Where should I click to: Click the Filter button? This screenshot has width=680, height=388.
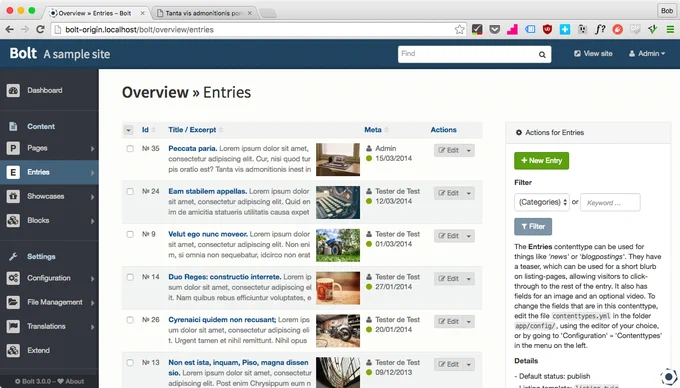(x=533, y=227)
